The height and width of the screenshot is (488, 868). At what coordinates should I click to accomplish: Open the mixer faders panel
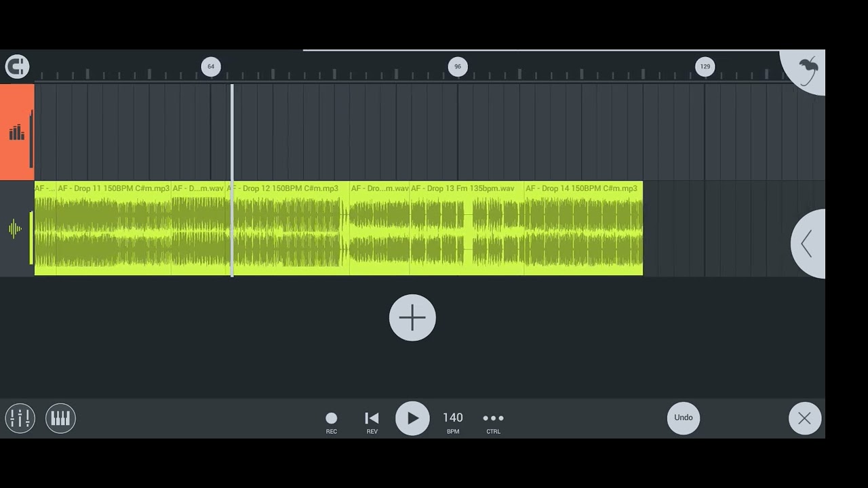pyautogui.click(x=20, y=418)
